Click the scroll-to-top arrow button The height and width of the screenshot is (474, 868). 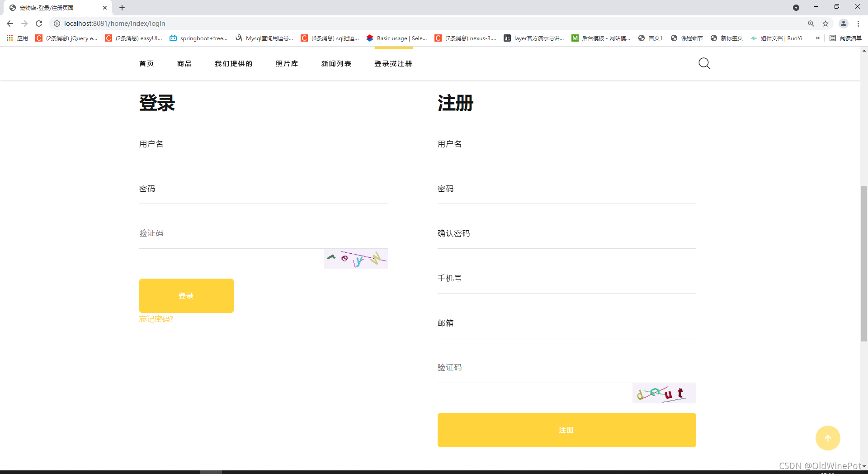[827, 438]
